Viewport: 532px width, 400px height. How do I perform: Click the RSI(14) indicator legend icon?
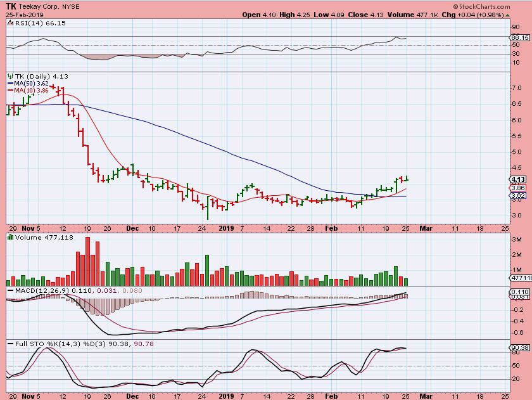tap(10, 23)
